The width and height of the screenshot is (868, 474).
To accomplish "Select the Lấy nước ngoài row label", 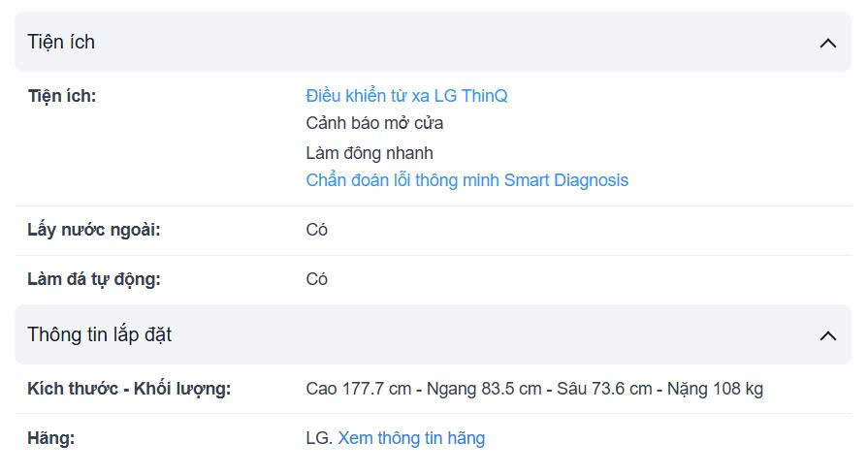I will (x=94, y=230).
